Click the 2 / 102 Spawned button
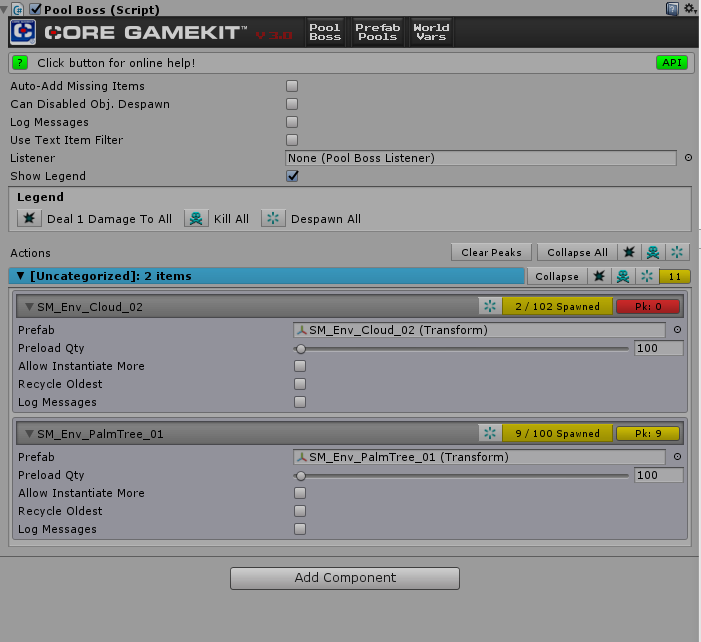The height and width of the screenshot is (642, 701). click(x=557, y=306)
